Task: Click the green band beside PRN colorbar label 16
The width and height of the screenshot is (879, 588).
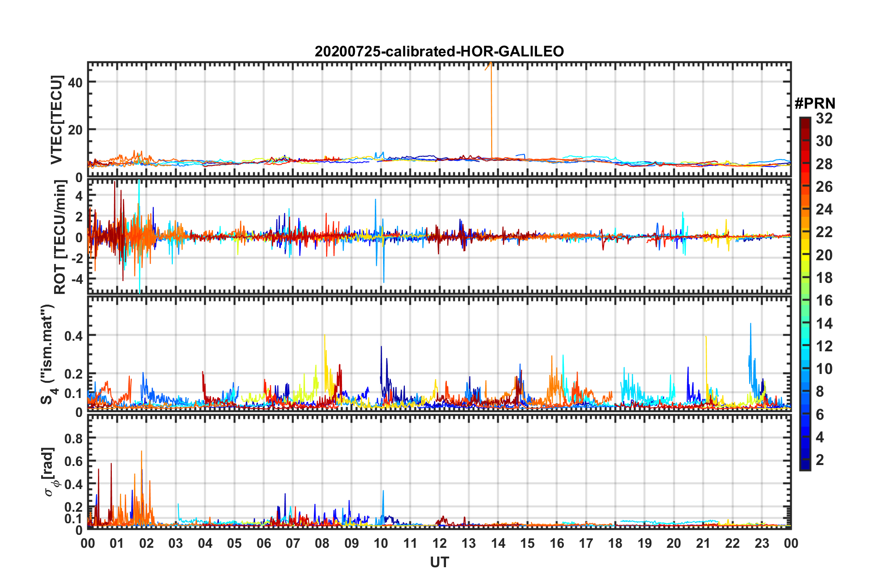Action: [x=805, y=300]
